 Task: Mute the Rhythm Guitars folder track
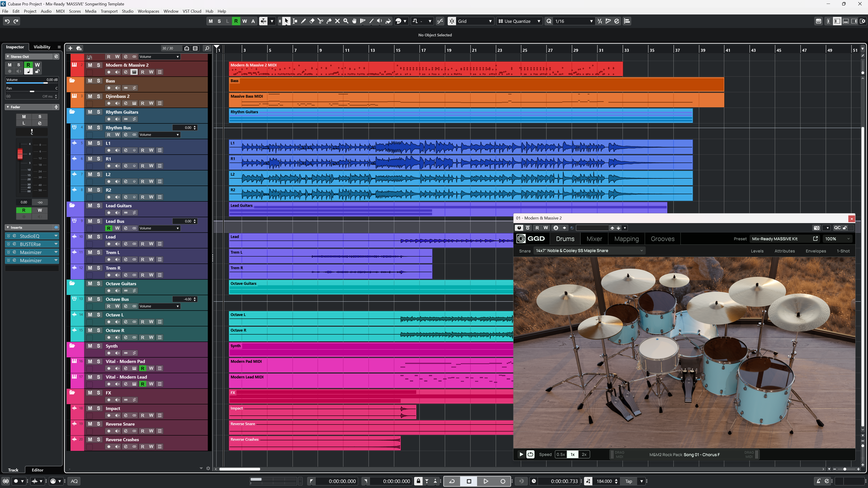pyautogui.click(x=90, y=112)
